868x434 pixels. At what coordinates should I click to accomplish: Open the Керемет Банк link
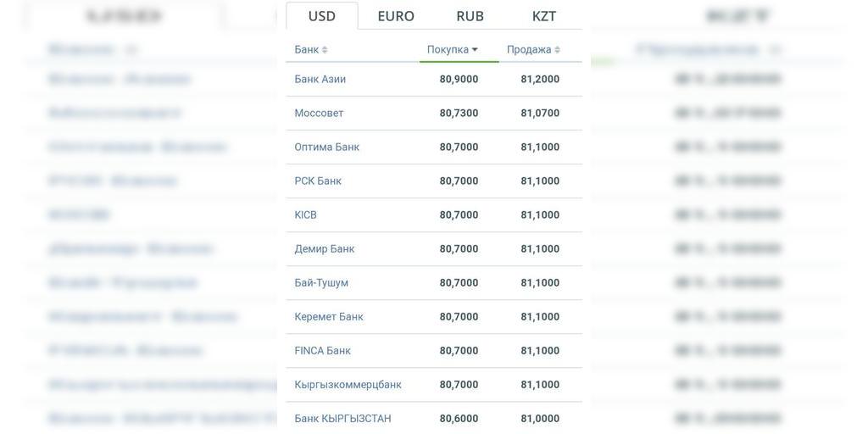[x=329, y=317]
